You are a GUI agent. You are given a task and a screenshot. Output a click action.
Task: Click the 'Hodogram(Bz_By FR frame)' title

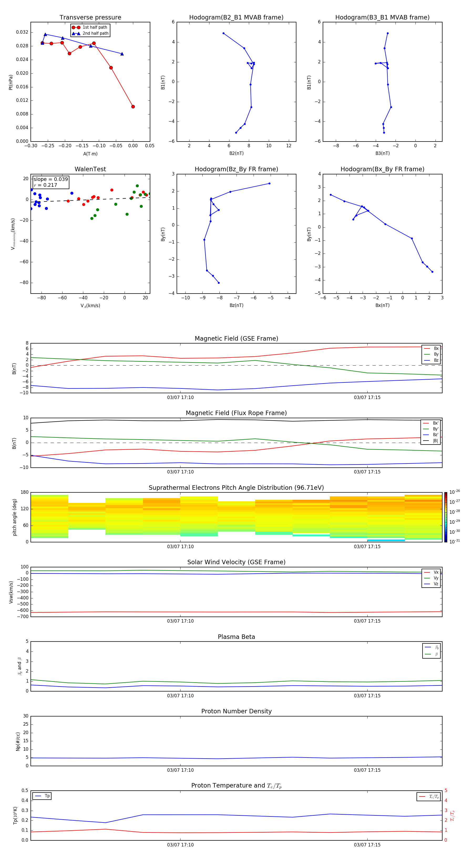(236, 169)
